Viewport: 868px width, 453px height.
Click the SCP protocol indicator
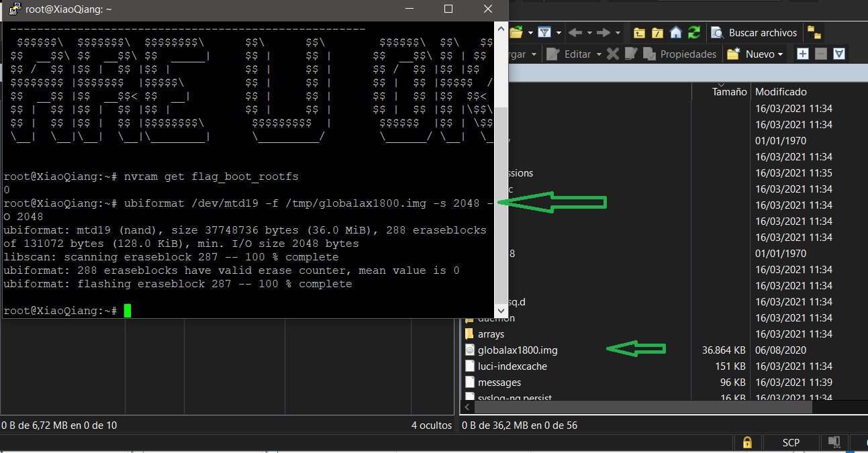[791, 442]
